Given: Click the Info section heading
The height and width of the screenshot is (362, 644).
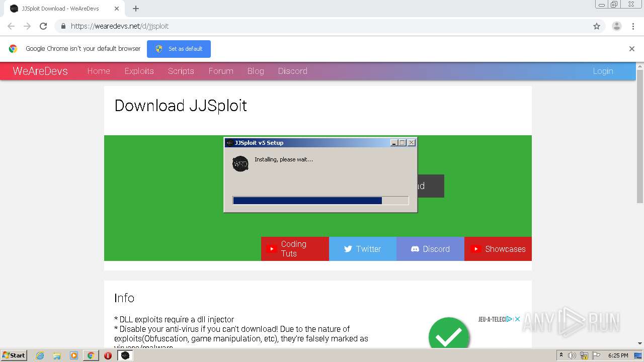Looking at the screenshot, I should point(124,298).
